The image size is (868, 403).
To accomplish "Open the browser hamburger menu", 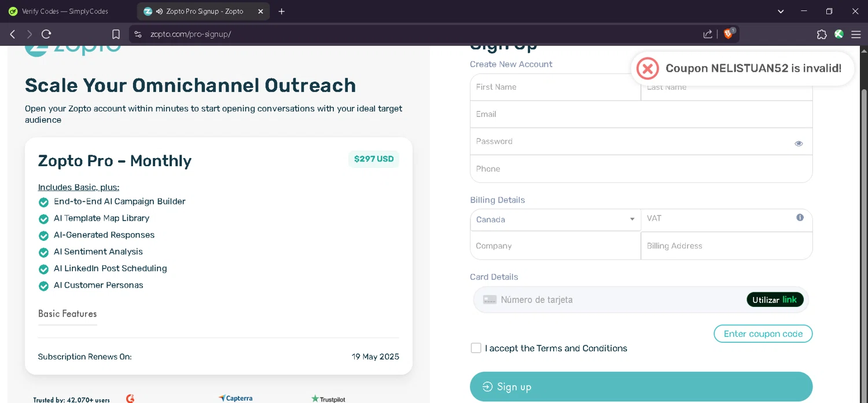I will tap(856, 34).
